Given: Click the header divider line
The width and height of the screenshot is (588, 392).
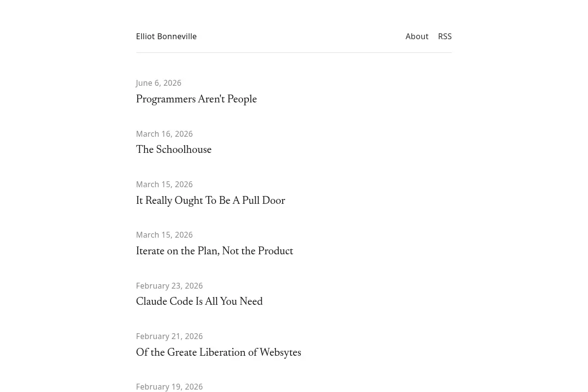Looking at the screenshot, I should click(x=294, y=52).
